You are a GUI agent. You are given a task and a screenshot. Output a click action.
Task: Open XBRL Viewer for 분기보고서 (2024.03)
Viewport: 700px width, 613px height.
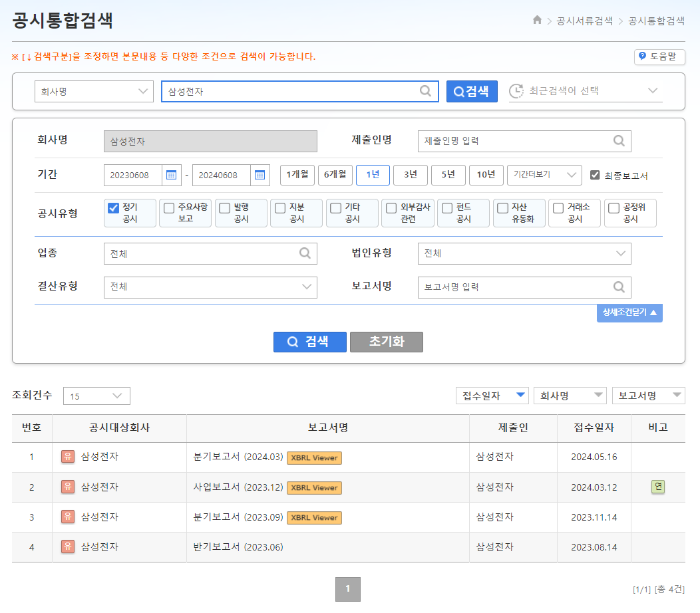(314, 457)
